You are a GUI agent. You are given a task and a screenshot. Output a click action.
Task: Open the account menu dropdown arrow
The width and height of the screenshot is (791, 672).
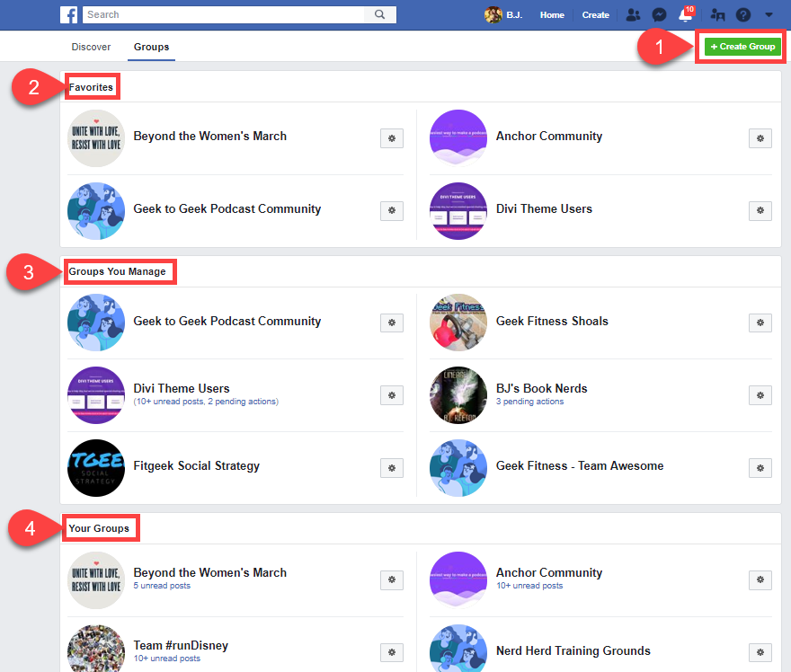pos(769,15)
